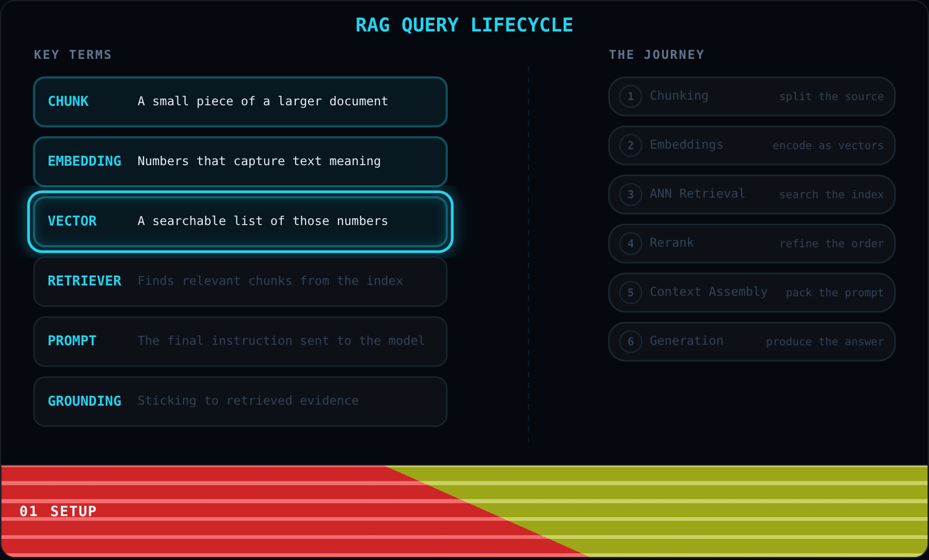Select the EMBEDDING key term card
Viewport: 929px width, 560px height.
[241, 162]
